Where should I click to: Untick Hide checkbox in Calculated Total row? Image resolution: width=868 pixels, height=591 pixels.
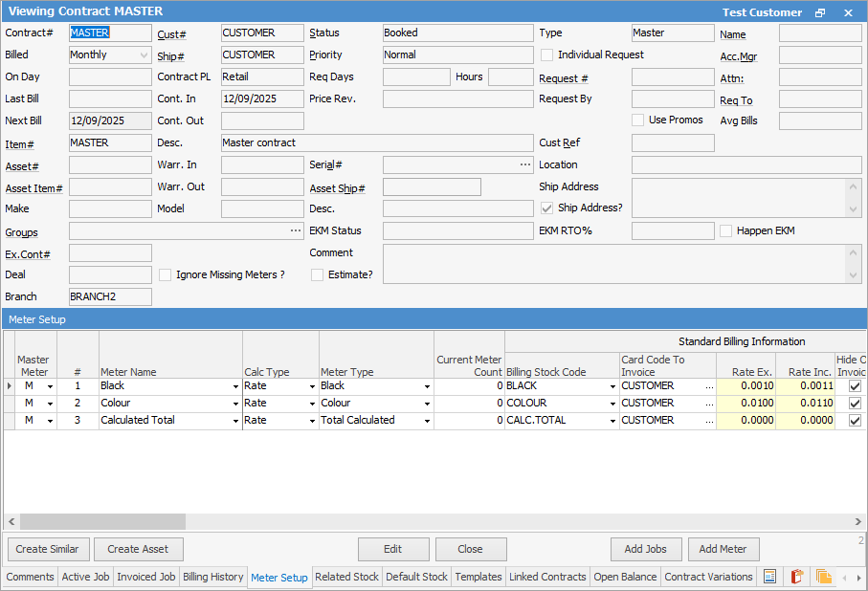[x=855, y=421]
